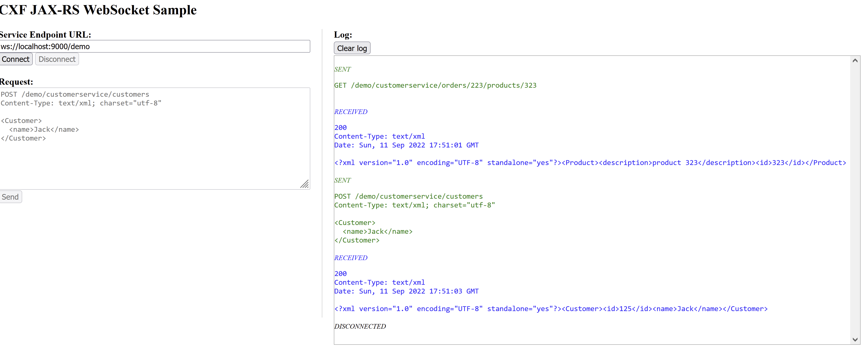Click the POST customers line in log
The width and height of the screenshot is (868, 351).
(408, 197)
